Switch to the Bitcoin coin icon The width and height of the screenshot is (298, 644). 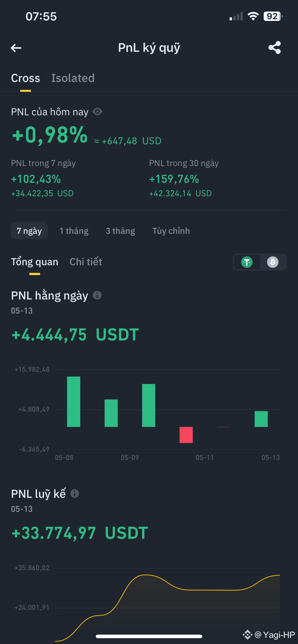pos(273,262)
